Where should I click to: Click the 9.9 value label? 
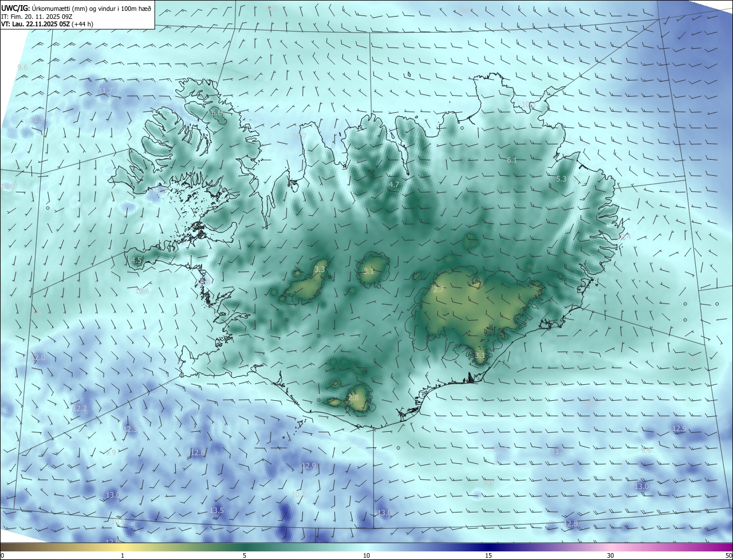tap(111, 452)
